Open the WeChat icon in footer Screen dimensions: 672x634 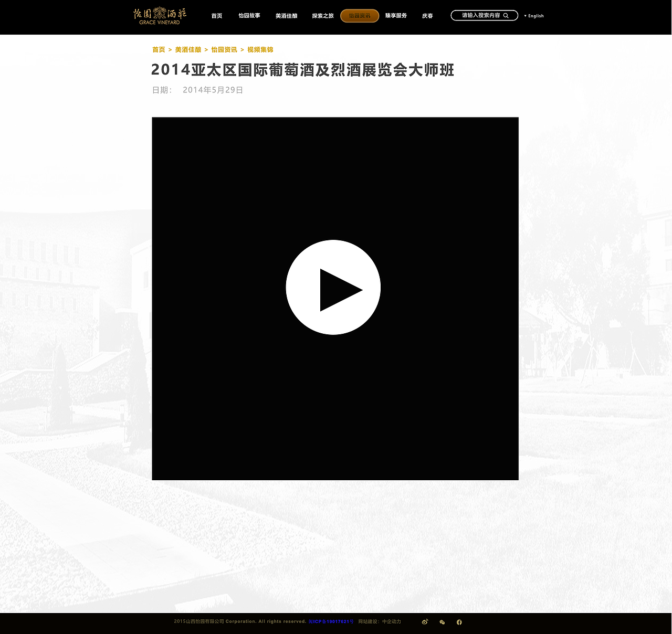pyautogui.click(x=442, y=622)
